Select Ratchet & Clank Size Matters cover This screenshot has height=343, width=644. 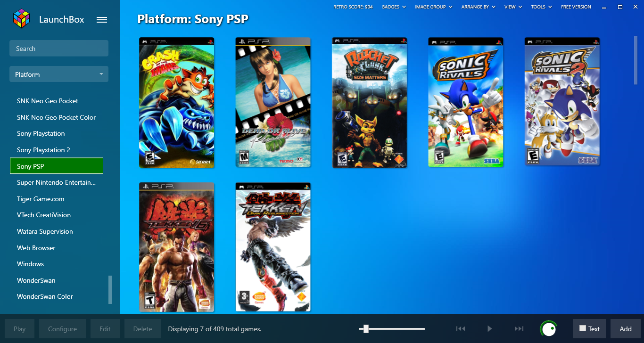(x=370, y=102)
